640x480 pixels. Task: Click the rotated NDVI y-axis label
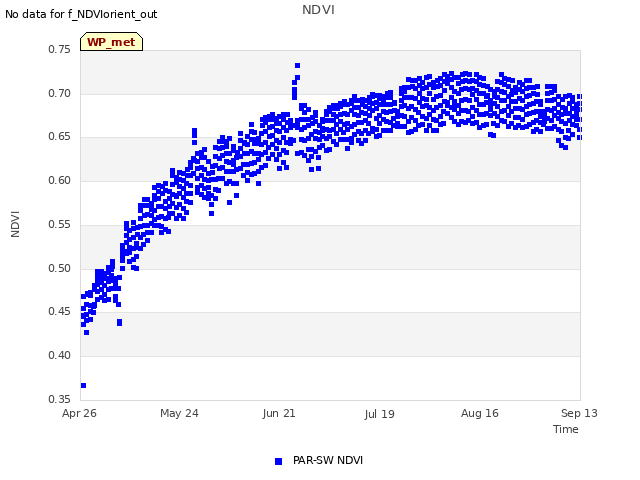[15, 224]
